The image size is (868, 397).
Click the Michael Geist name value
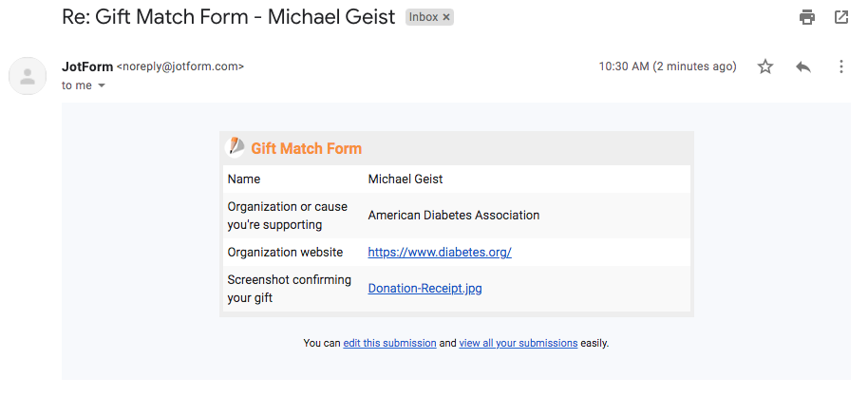(x=406, y=179)
